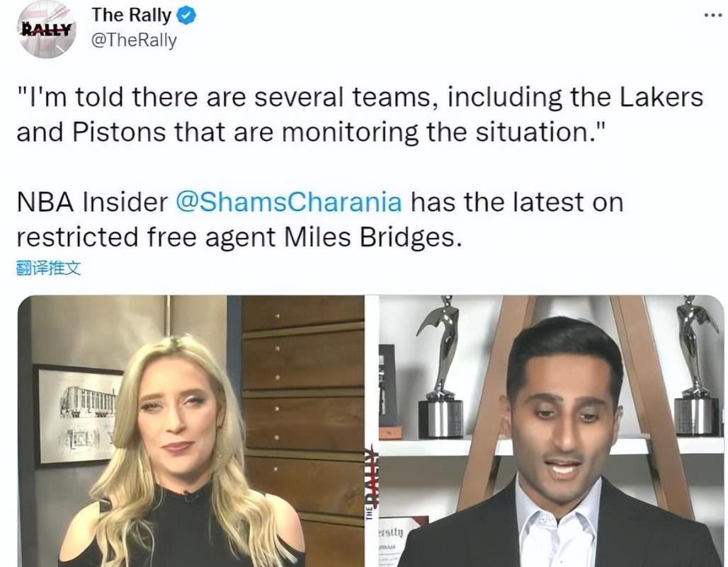This screenshot has height=567, width=728.
Task: Open the video frame of the man in suit
Action: [x=552, y=431]
